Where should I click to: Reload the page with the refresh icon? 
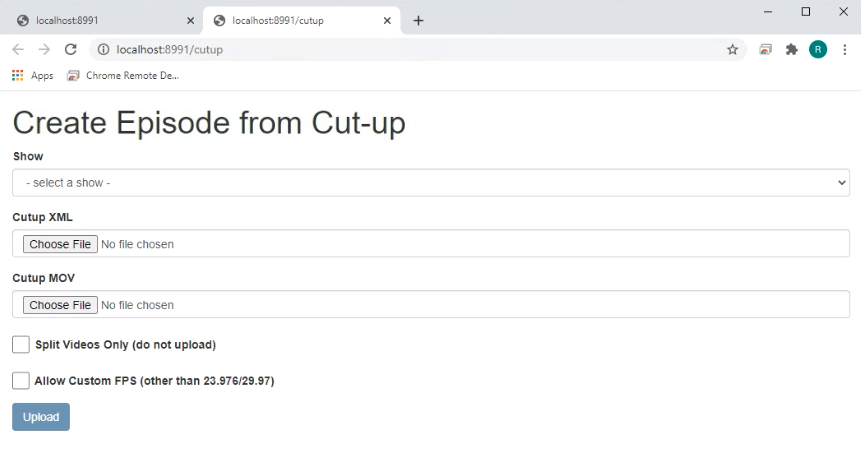coord(70,49)
